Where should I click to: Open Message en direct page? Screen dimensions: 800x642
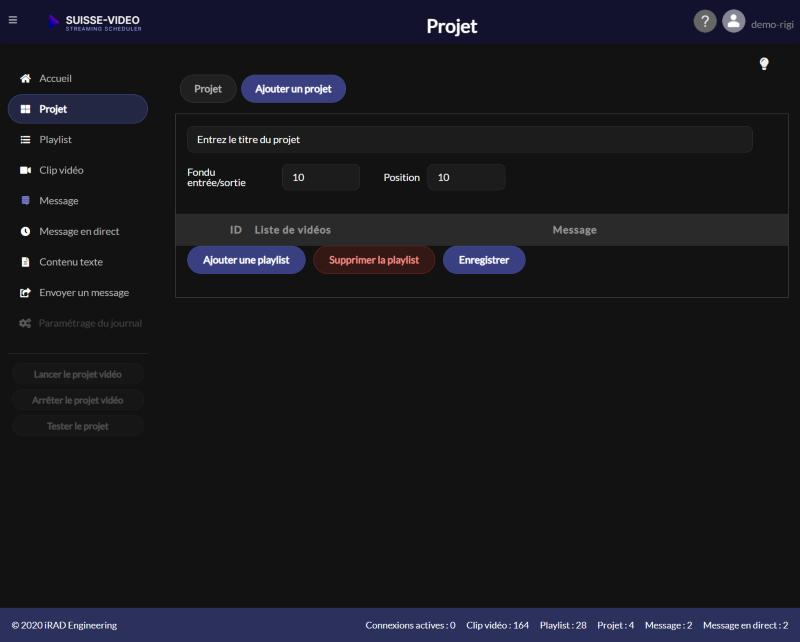(79, 231)
